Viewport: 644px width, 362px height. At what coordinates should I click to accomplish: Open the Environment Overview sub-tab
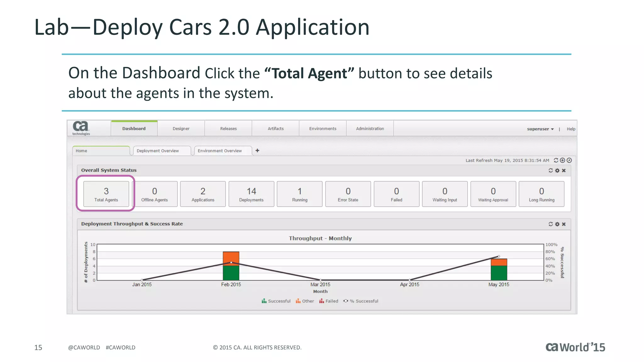223,151
